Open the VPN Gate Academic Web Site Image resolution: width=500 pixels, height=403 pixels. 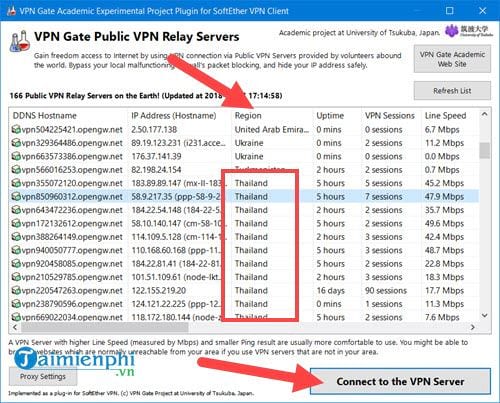click(452, 59)
